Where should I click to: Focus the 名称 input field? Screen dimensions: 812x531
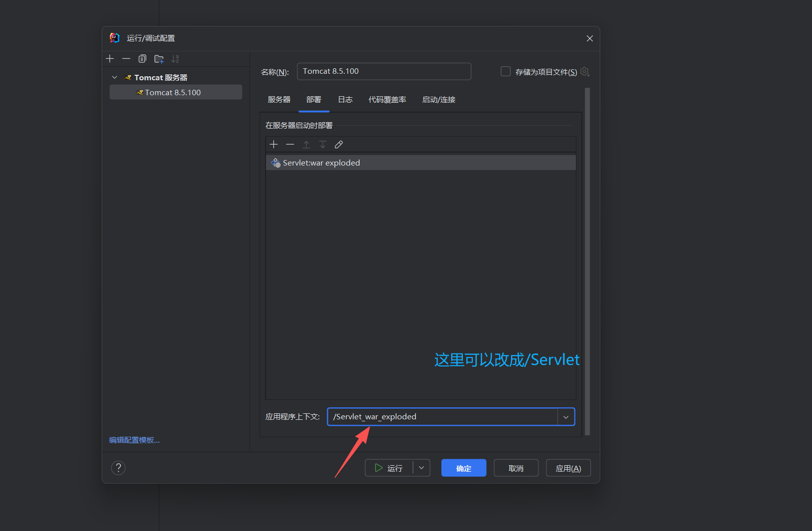384,71
